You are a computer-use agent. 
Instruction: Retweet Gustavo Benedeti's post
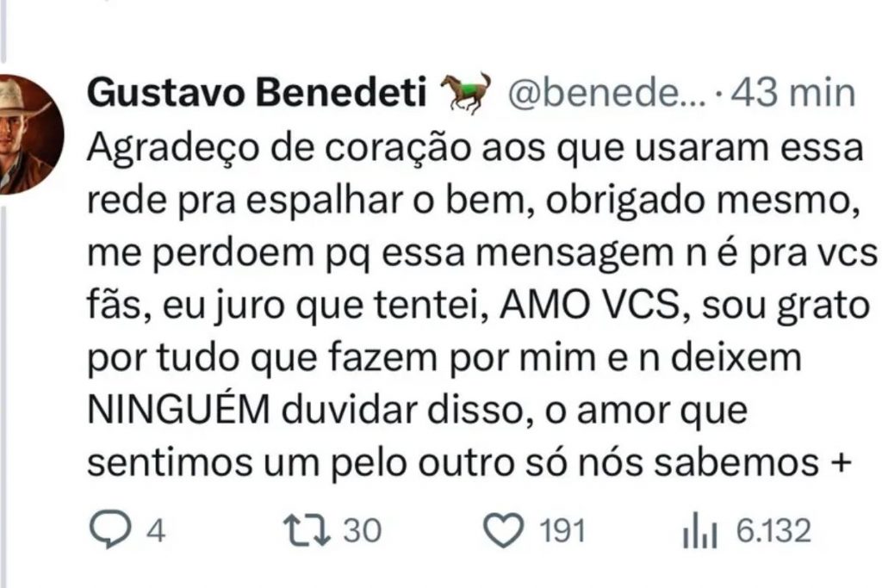tap(307, 531)
